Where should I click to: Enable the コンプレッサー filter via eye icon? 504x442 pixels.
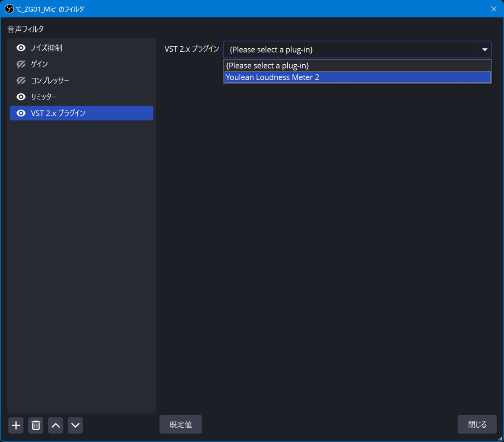[21, 80]
